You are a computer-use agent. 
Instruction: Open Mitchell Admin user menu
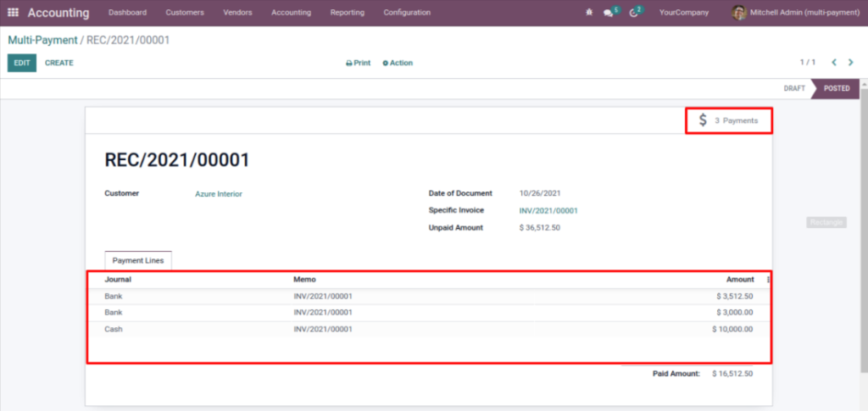(x=796, y=12)
